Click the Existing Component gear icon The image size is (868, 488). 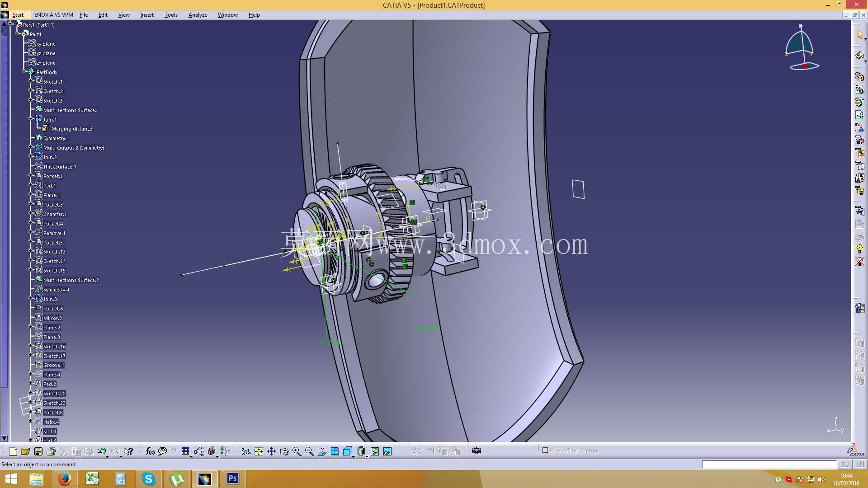coord(859,77)
